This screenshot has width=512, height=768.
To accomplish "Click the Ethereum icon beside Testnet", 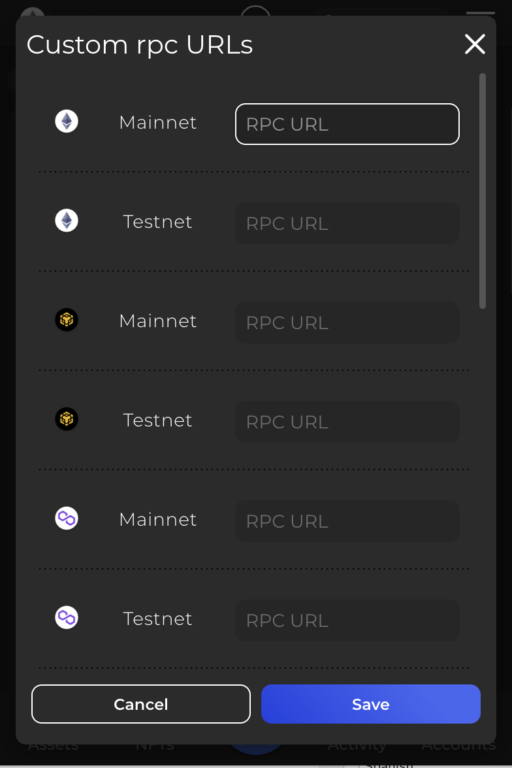I will 67,221.
